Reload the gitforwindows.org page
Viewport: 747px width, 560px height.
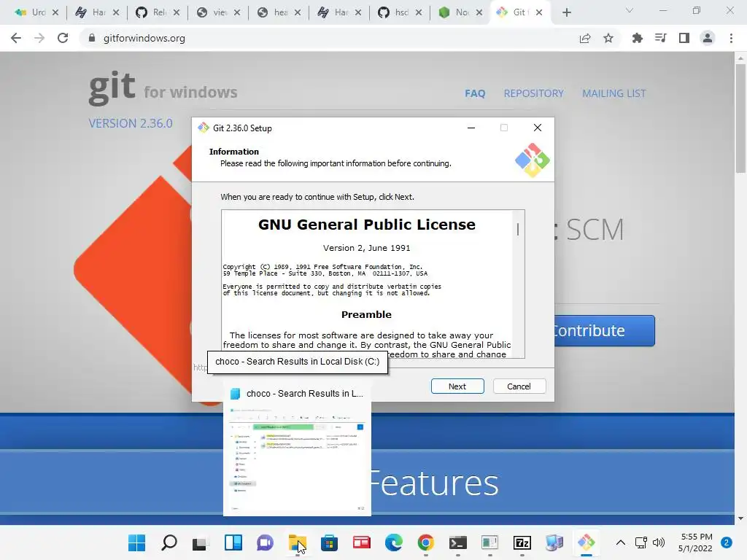[63, 38]
